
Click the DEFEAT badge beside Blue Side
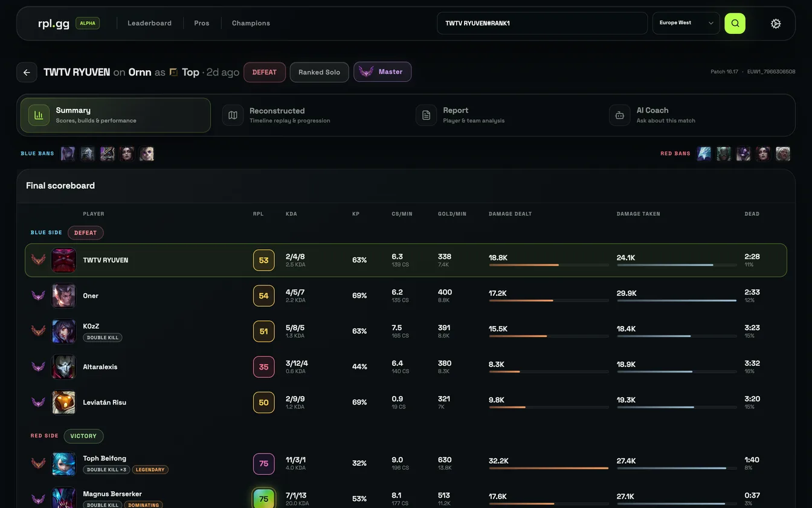point(86,233)
